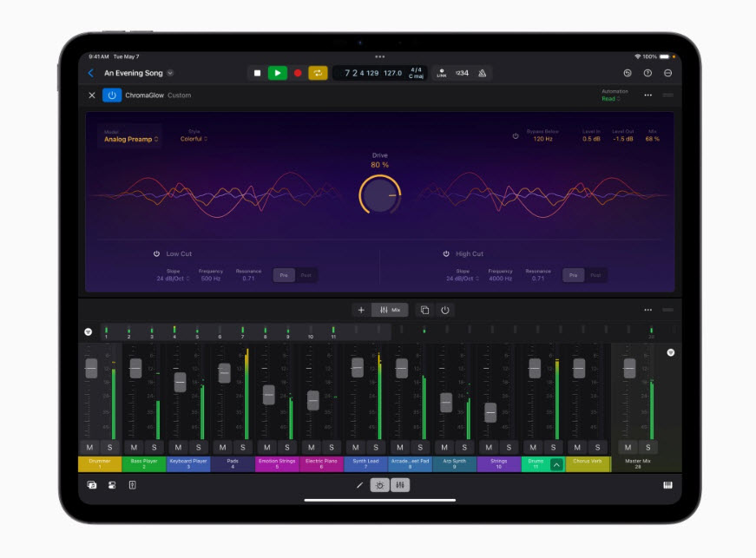
Task: Select the Low Cut Frequency 500 Hz value
Action: pos(211,279)
